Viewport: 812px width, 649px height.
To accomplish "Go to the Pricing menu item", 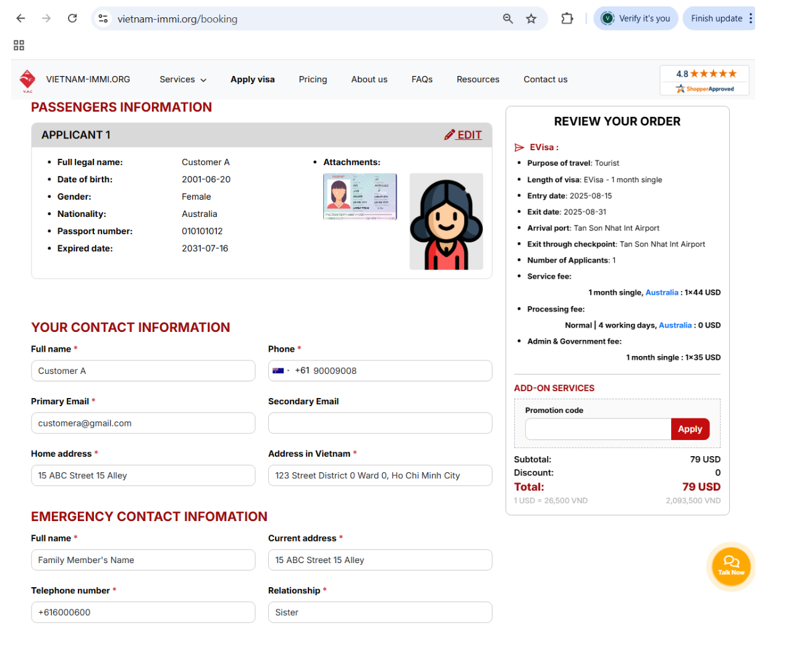I will 313,80.
